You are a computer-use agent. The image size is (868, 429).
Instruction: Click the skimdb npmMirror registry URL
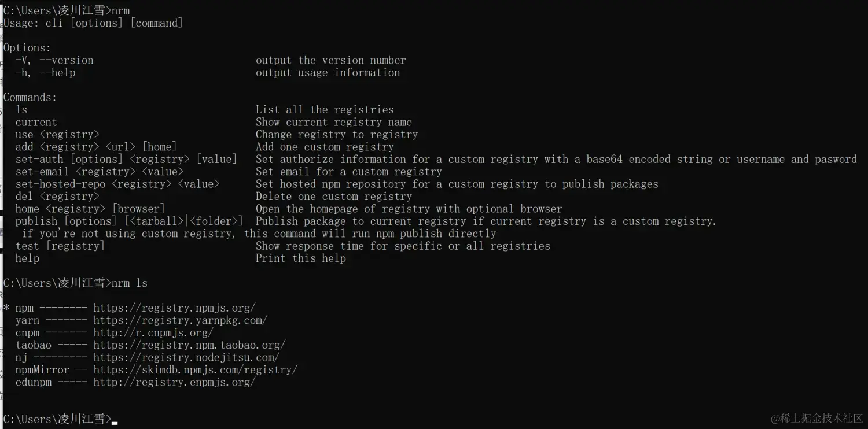tap(196, 369)
